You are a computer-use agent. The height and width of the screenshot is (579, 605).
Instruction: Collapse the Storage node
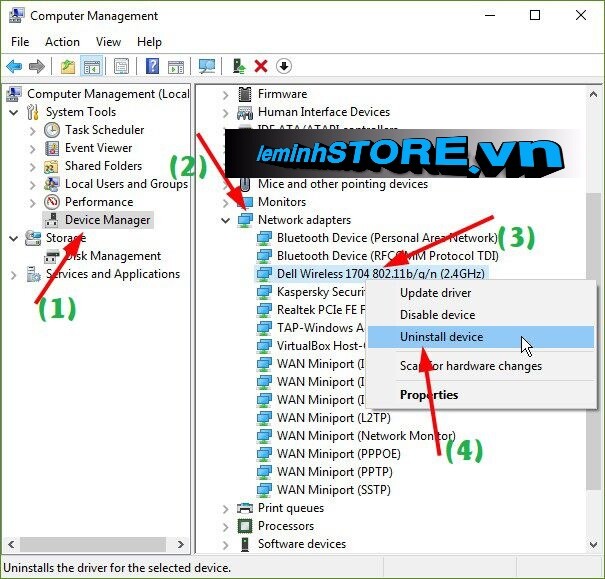click(14, 238)
